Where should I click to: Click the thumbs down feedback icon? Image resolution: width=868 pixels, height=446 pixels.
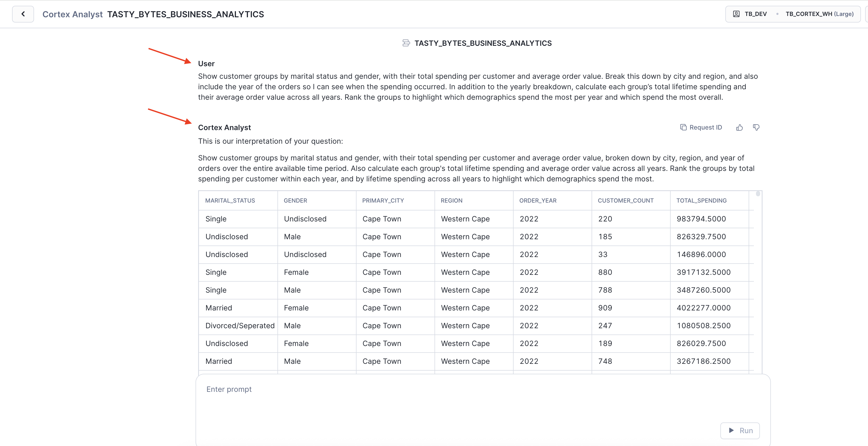click(756, 127)
